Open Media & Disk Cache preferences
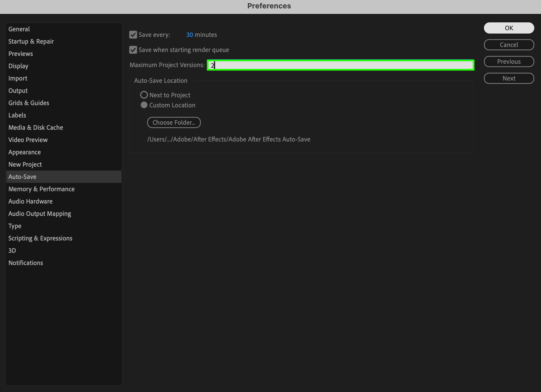The width and height of the screenshot is (541, 392). 36,127
